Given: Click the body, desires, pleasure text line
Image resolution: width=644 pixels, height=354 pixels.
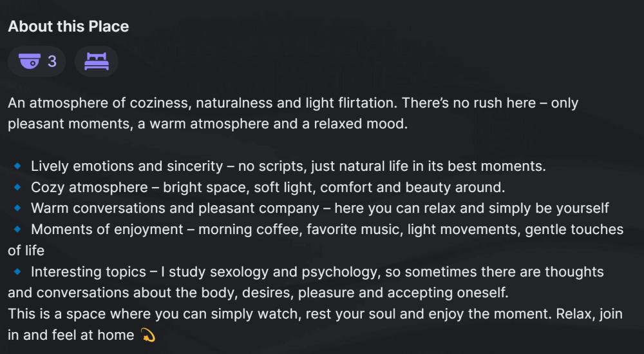Looking at the screenshot, I should tap(258, 293).
